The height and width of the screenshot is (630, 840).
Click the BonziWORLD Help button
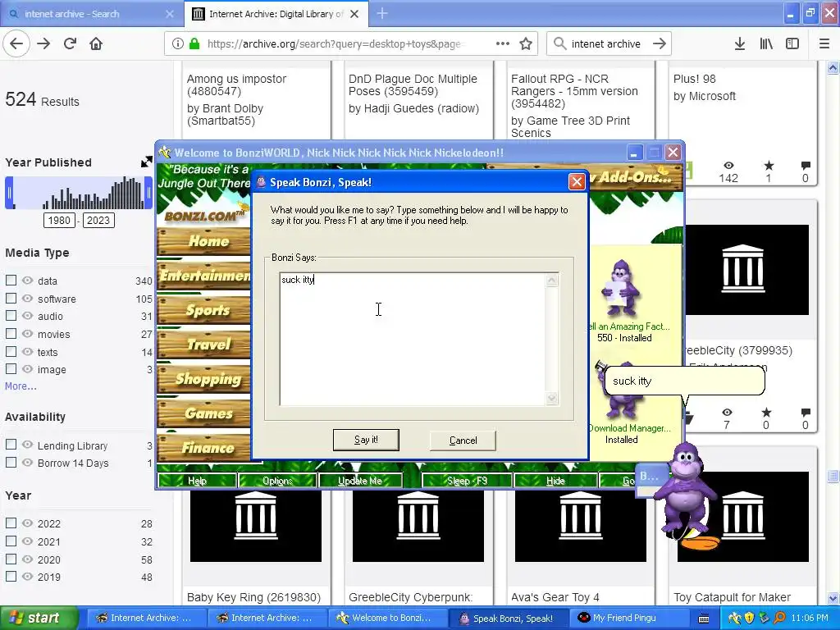(197, 481)
